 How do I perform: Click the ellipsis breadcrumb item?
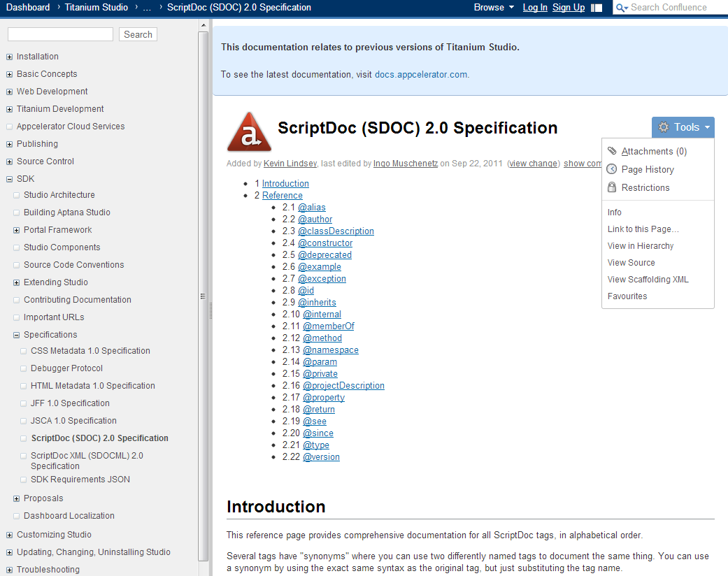click(x=147, y=8)
